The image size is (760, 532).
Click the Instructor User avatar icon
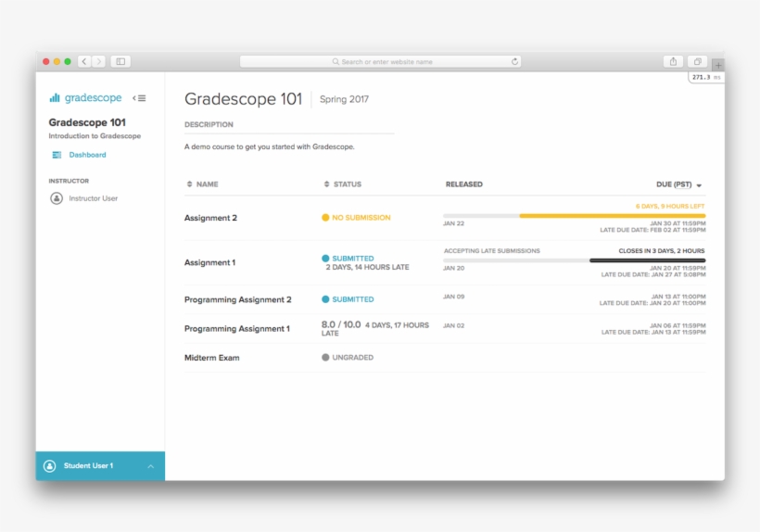(x=57, y=198)
